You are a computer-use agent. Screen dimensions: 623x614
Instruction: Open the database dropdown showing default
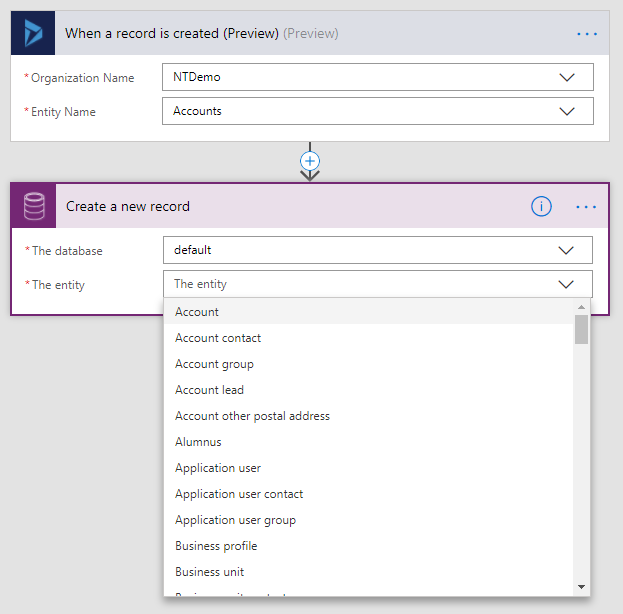[567, 250]
